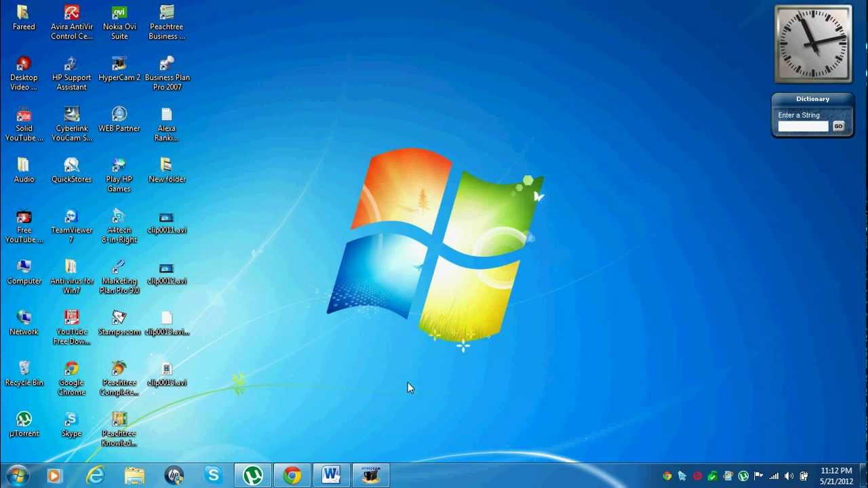The image size is (868, 488).
Task: Launch TeamViewer 7 desktop shortcut
Action: (71, 226)
